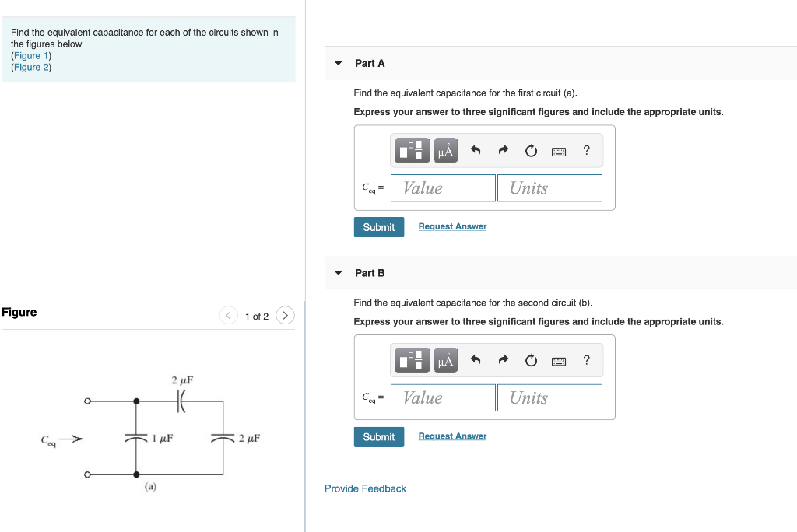
Task: Submit the Part B answer
Action: click(379, 437)
